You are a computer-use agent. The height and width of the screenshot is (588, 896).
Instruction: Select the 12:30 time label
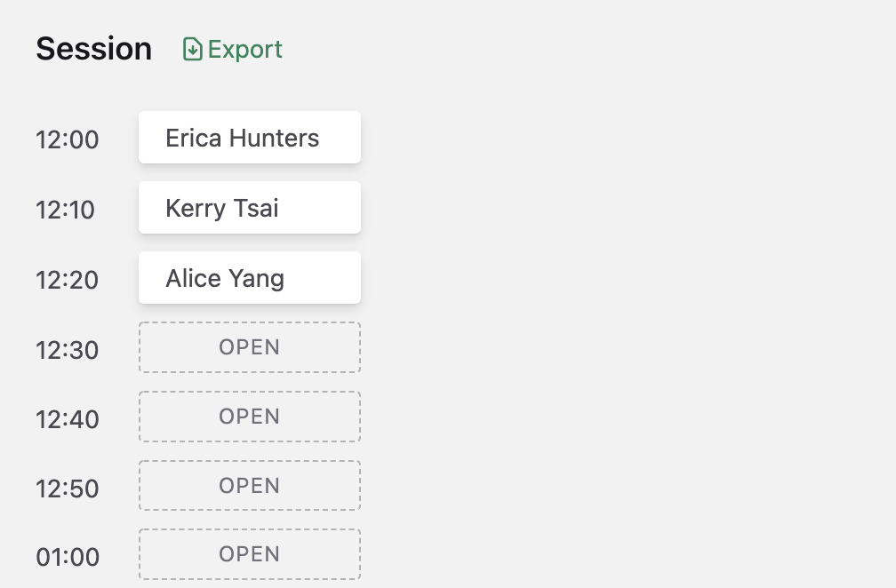tap(68, 351)
